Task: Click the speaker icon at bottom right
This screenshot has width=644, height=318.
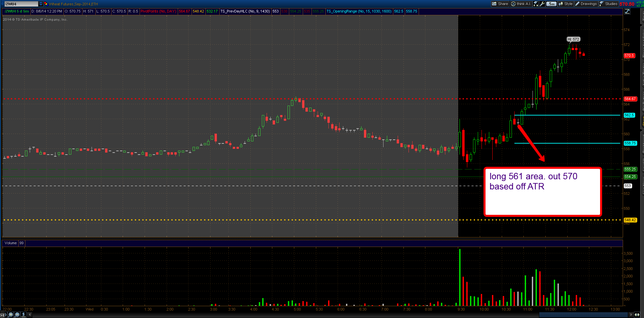Action: coord(637,315)
